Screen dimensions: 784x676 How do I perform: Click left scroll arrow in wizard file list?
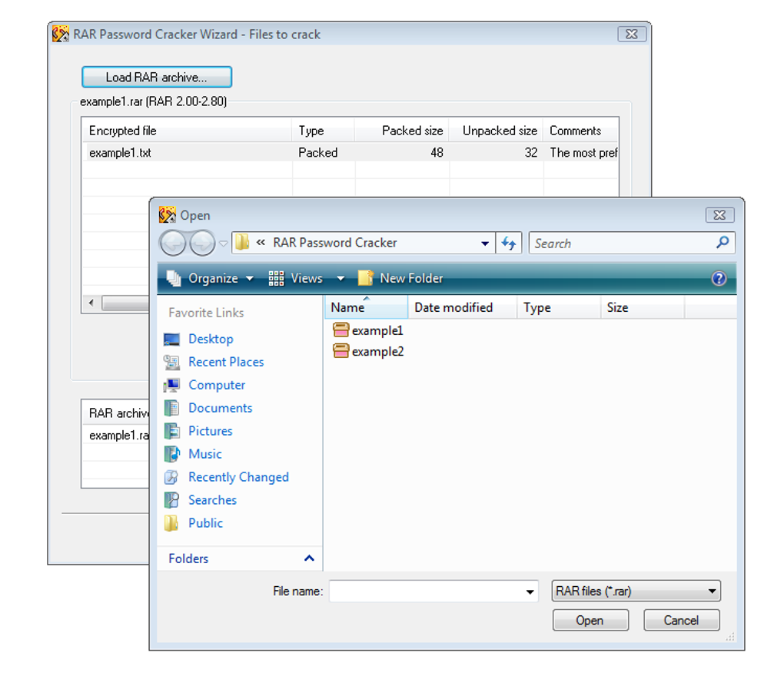[91, 302]
